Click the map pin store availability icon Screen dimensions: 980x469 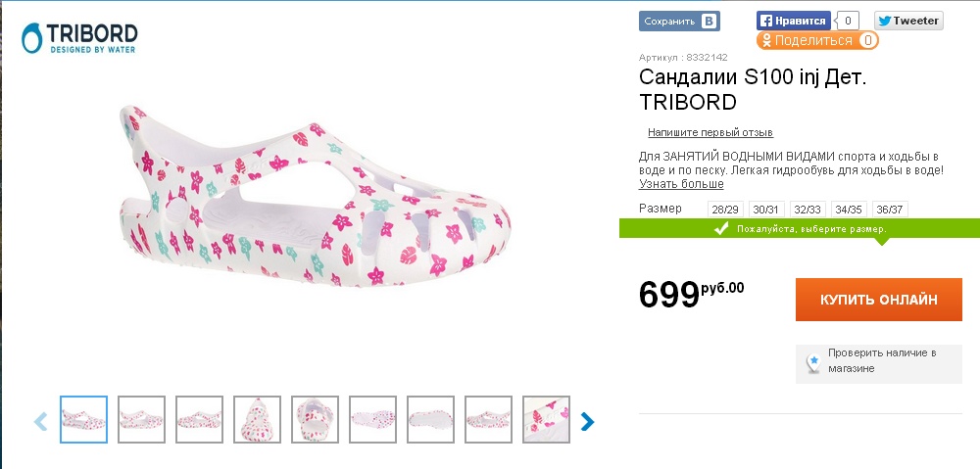coord(813,361)
